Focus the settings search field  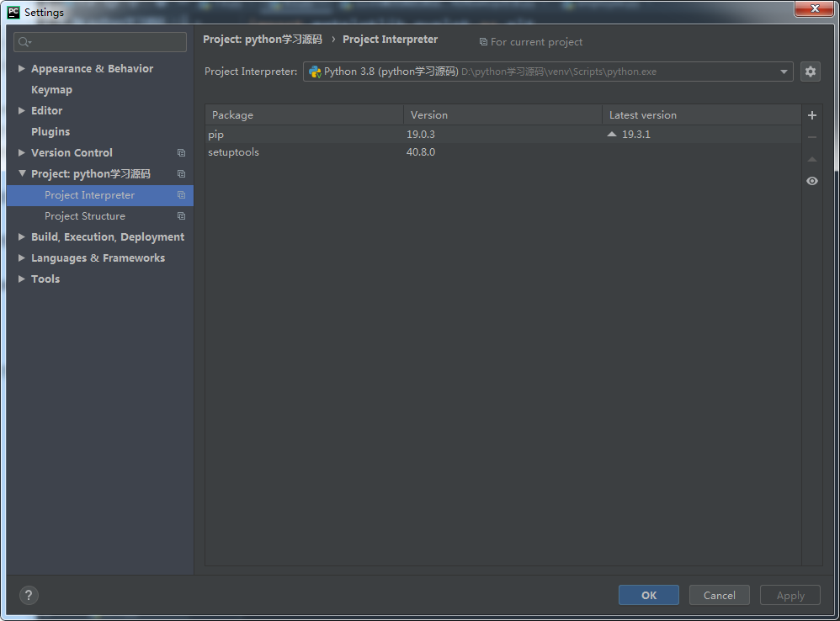pyautogui.click(x=100, y=42)
